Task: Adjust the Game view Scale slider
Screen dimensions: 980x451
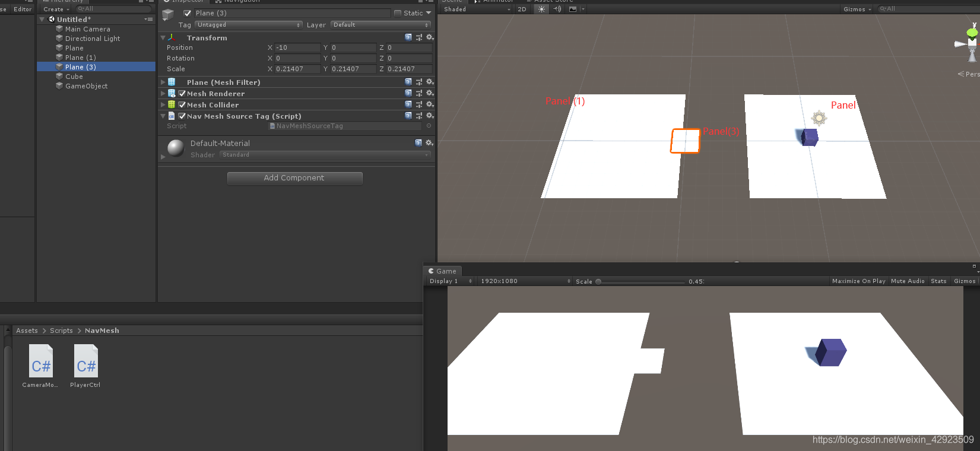Action: (x=640, y=282)
